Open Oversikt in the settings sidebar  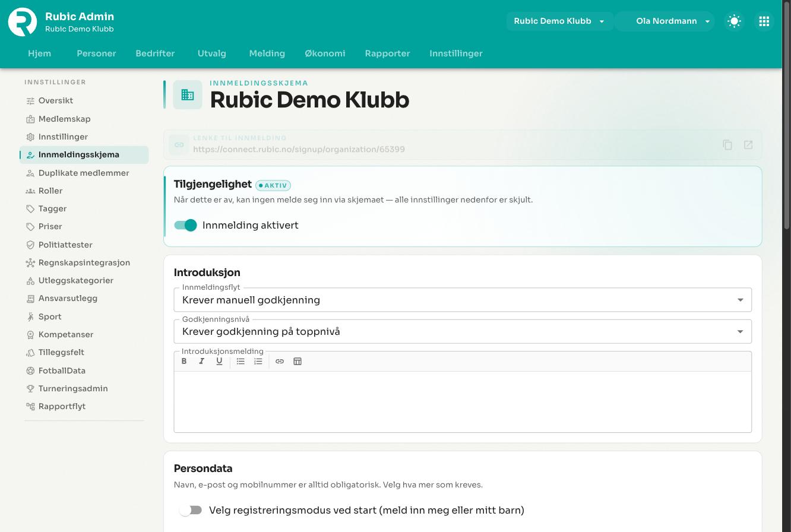pos(84,100)
